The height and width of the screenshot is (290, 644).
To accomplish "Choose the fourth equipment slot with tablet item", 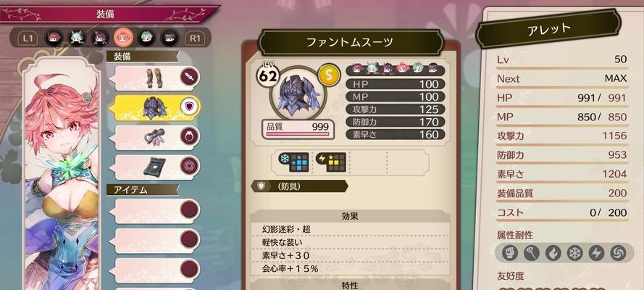I will tap(157, 167).
